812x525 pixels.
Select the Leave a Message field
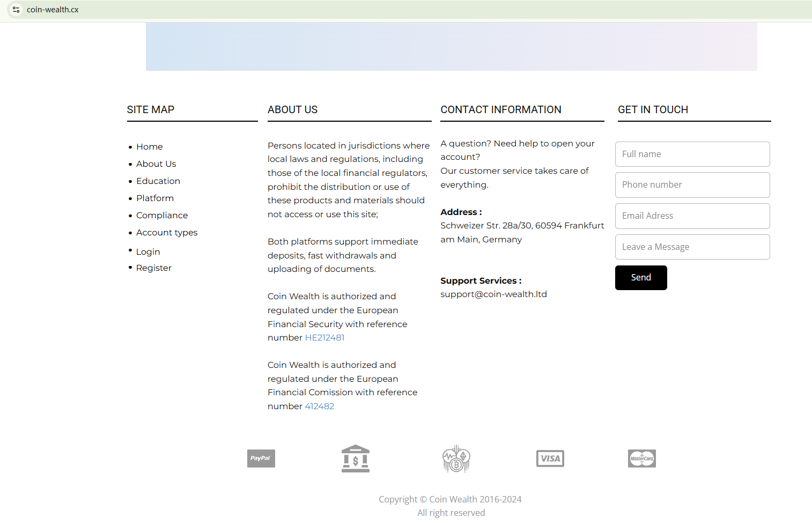pos(692,247)
